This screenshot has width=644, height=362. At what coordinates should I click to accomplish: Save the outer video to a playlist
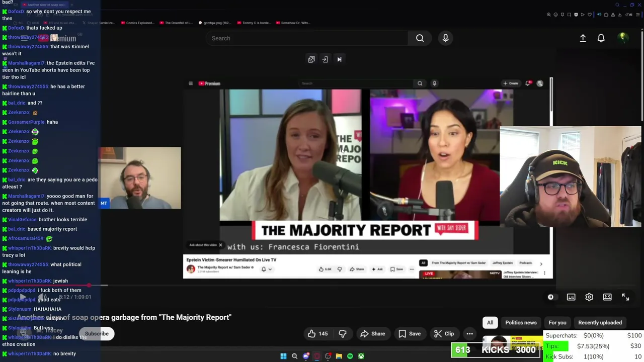point(410,333)
